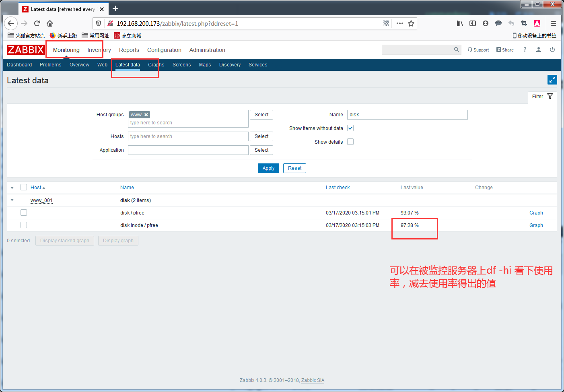Open the browser hamburger menu
The height and width of the screenshot is (392, 564).
(x=554, y=23)
